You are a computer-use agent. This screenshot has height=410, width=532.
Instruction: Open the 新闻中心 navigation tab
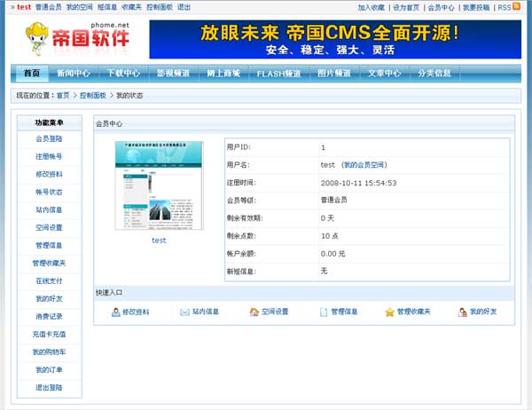pos(73,73)
